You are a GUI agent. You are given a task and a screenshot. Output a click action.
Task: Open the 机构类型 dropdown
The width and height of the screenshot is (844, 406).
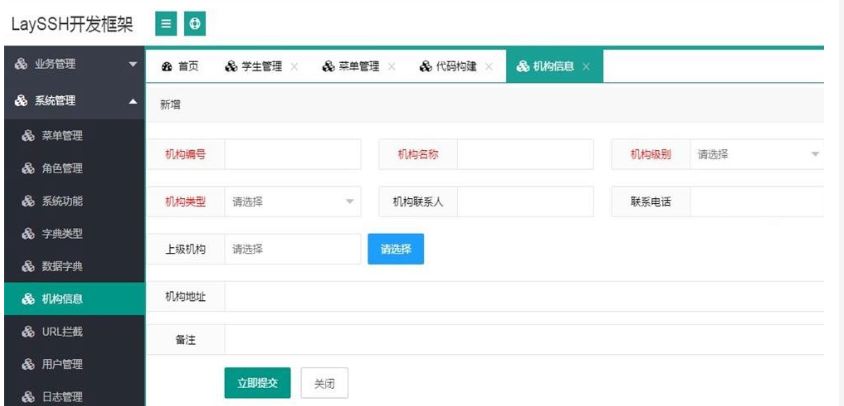pyautogui.click(x=292, y=201)
